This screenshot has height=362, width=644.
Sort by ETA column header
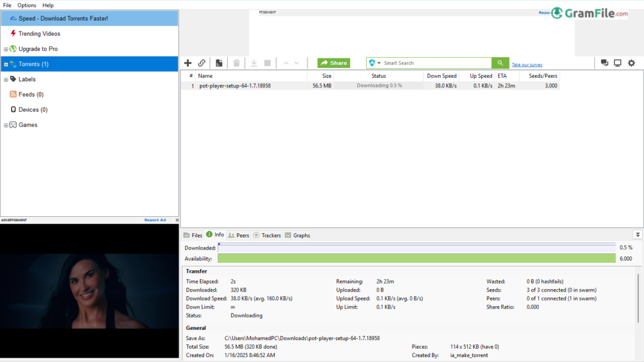point(507,76)
